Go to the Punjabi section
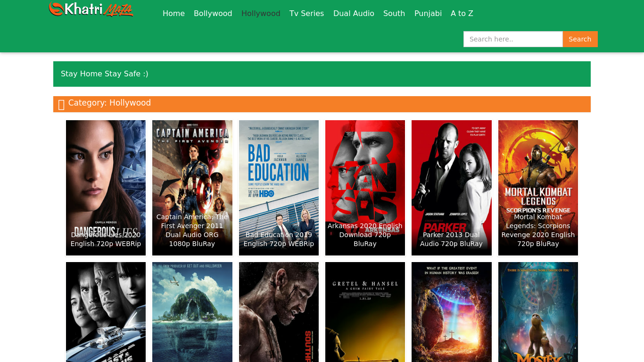644x362 pixels. (x=428, y=13)
